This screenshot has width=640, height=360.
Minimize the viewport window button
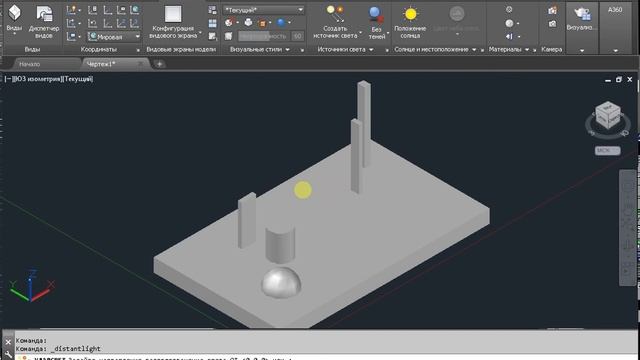tap(608, 80)
